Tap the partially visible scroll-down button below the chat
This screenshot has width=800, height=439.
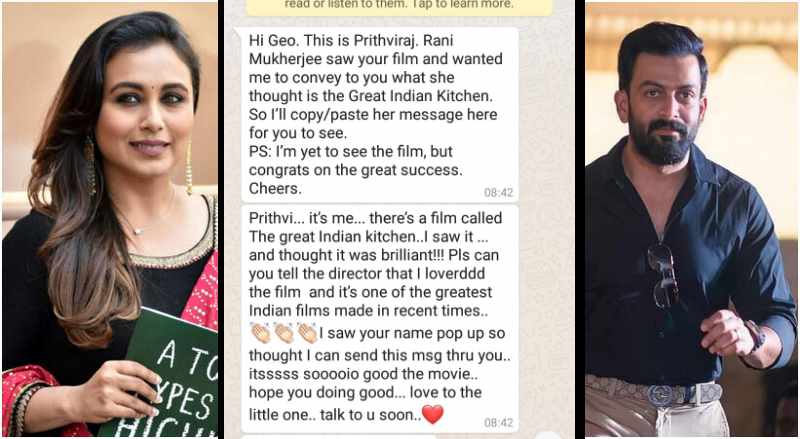click(x=547, y=435)
